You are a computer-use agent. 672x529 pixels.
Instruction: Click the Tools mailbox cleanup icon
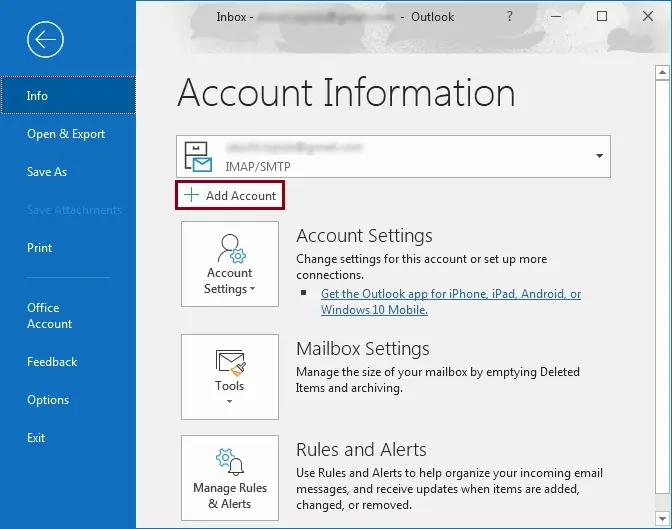click(x=229, y=361)
